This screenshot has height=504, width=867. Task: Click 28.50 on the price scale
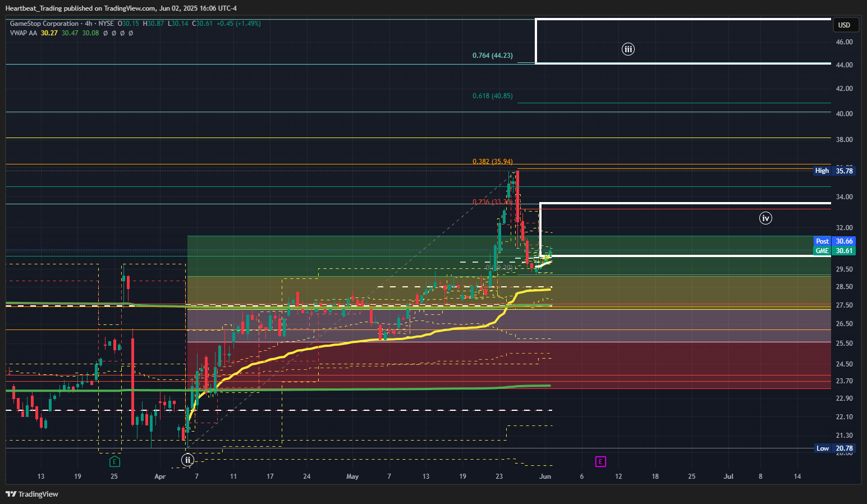(x=844, y=287)
